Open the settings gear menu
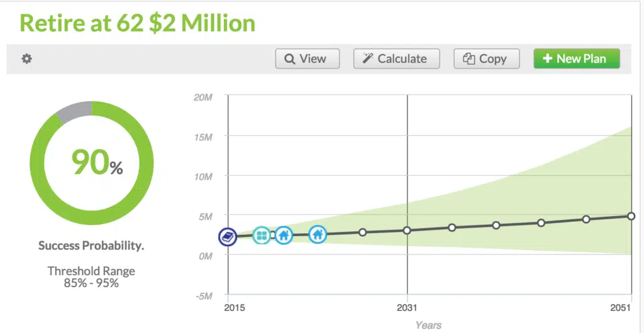Image resolution: width=644 pixels, height=333 pixels. (26, 58)
